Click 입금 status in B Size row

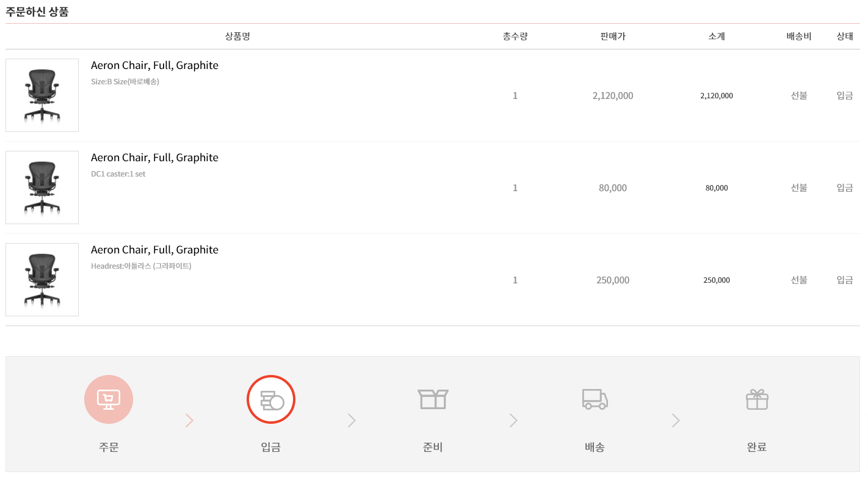tap(845, 96)
